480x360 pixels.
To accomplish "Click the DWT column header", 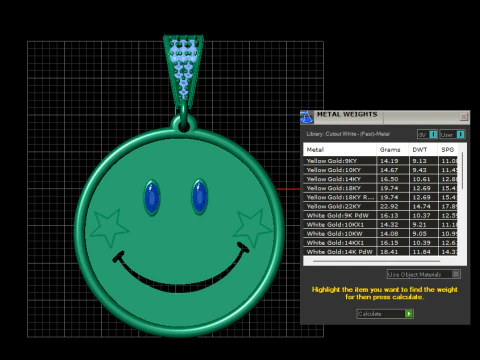I will pos(423,150).
